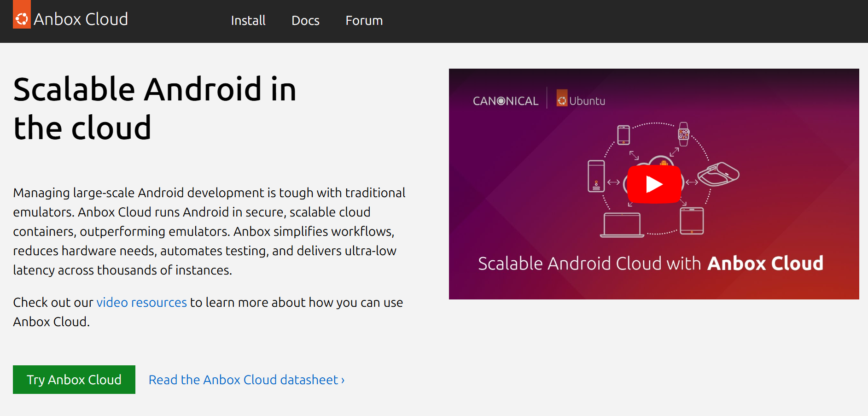Go to the Docs navigation link
The width and height of the screenshot is (868, 416).
[305, 21]
